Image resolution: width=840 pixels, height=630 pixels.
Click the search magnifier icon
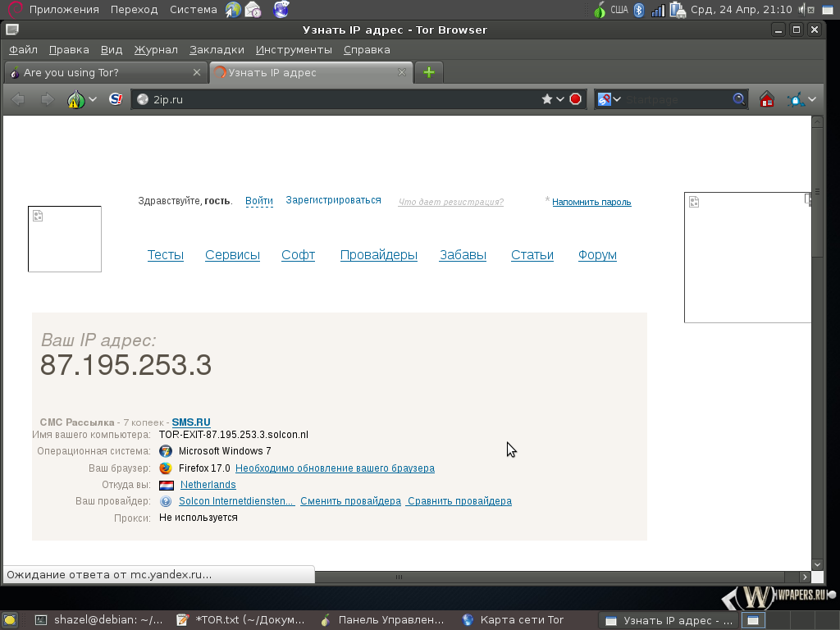(739, 99)
